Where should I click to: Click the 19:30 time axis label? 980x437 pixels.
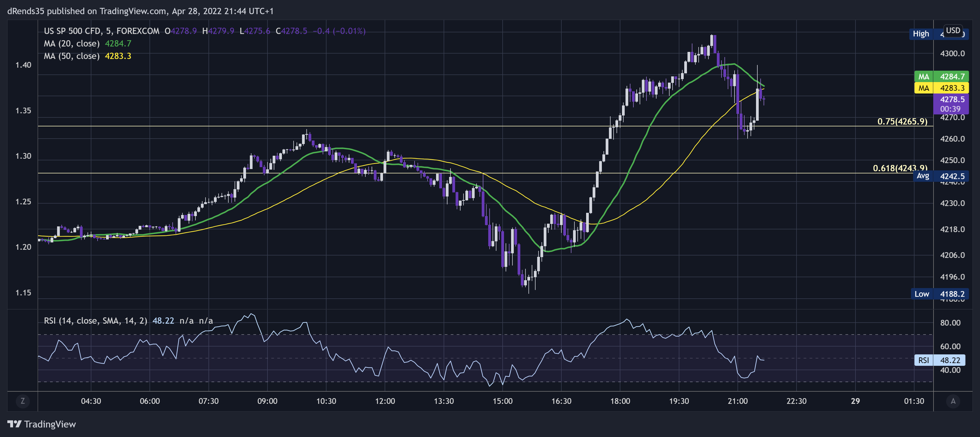pyautogui.click(x=679, y=401)
